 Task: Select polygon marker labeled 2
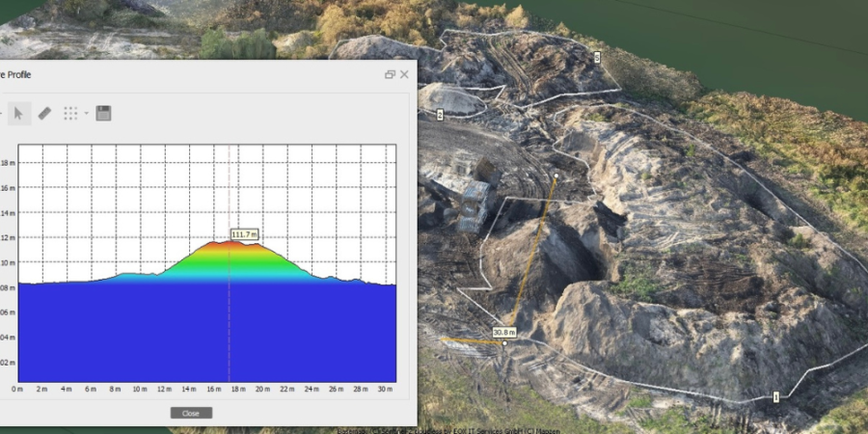click(440, 115)
